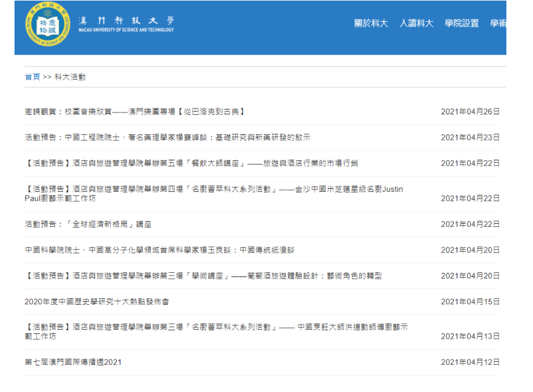Open the 學院設置 menu
Image resolution: width=533 pixels, height=392 pixels.
tap(462, 24)
